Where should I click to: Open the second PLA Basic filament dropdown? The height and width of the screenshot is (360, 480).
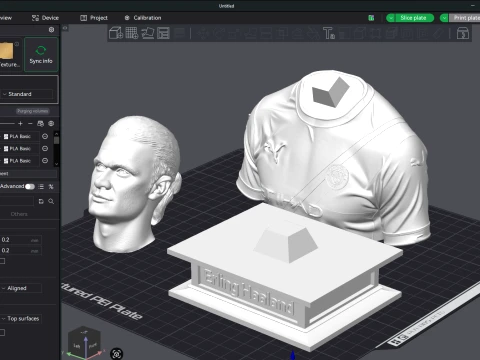[20, 149]
